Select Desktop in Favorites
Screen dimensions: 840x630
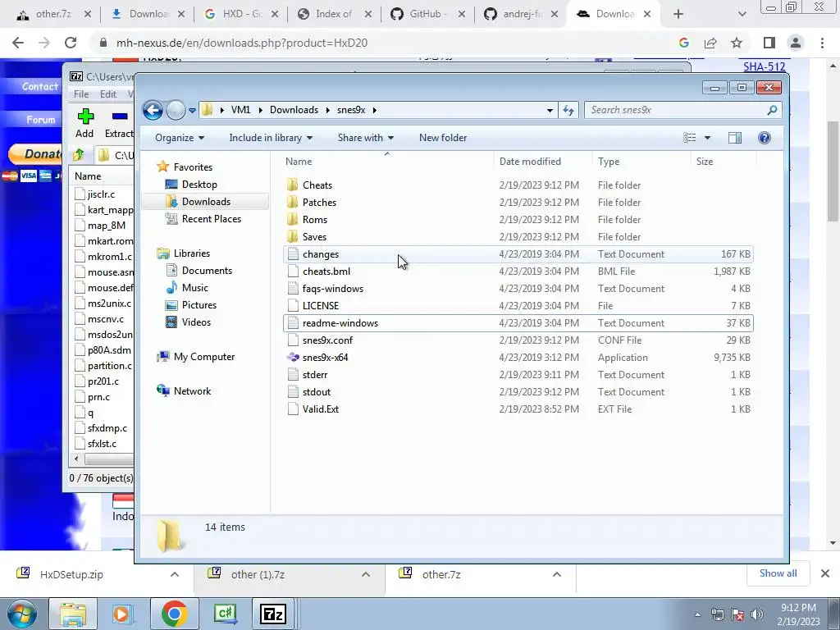199,185
